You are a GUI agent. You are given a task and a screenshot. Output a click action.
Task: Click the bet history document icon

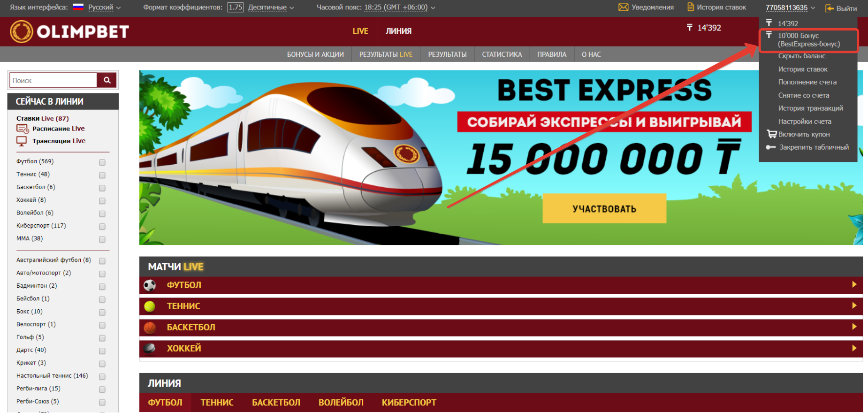[691, 7]
